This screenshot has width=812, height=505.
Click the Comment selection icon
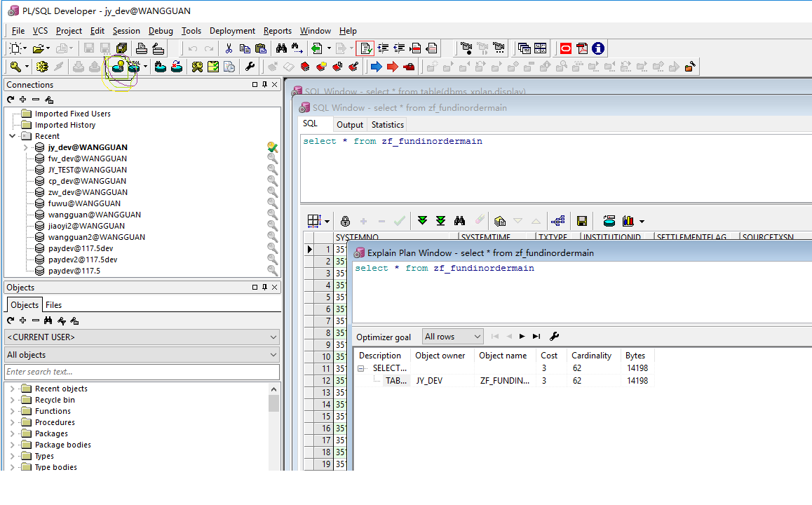[x=415, y=48]
